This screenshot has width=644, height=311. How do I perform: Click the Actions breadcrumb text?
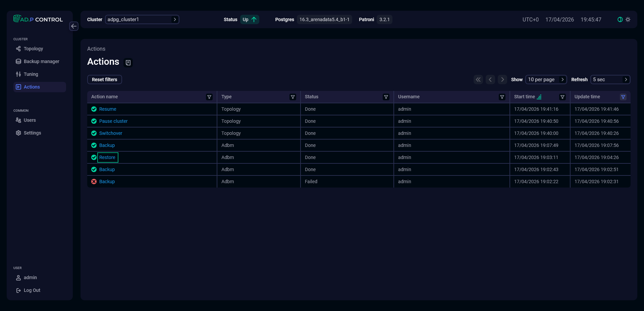(96, 49)
